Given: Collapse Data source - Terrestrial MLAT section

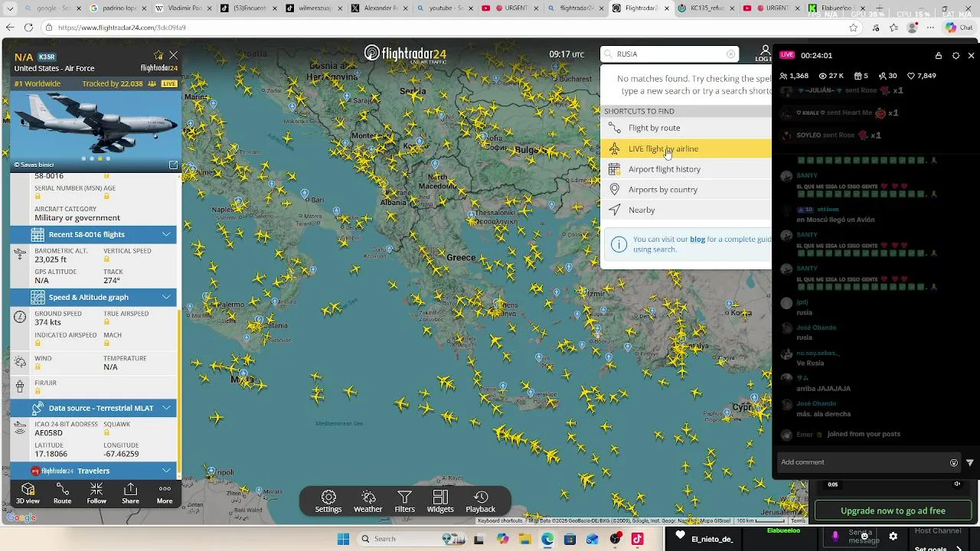Looking at the screenshot, I should pos(166,408).
